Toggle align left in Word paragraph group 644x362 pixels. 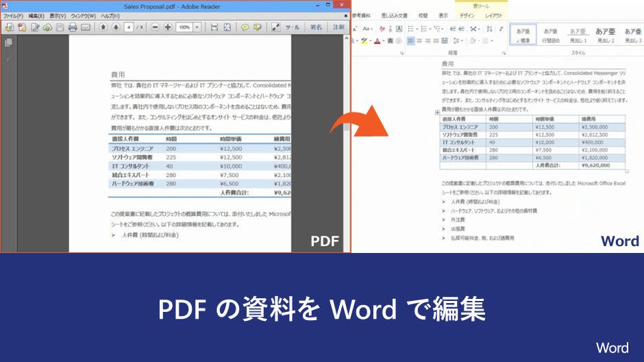point(410,40)
